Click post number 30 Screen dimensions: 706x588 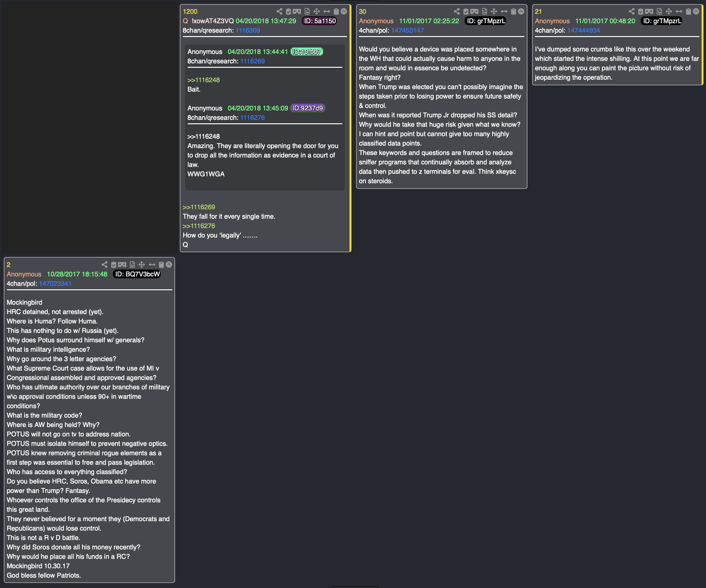click(362, 11)
